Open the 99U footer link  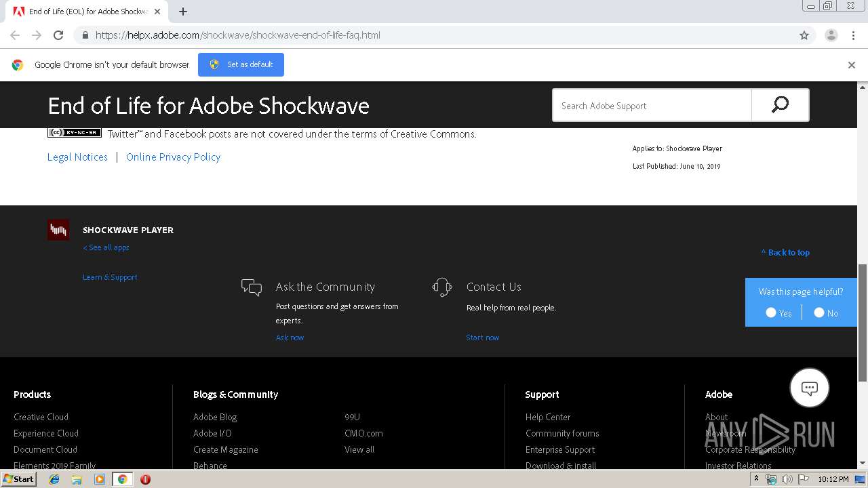coord(352,417)
